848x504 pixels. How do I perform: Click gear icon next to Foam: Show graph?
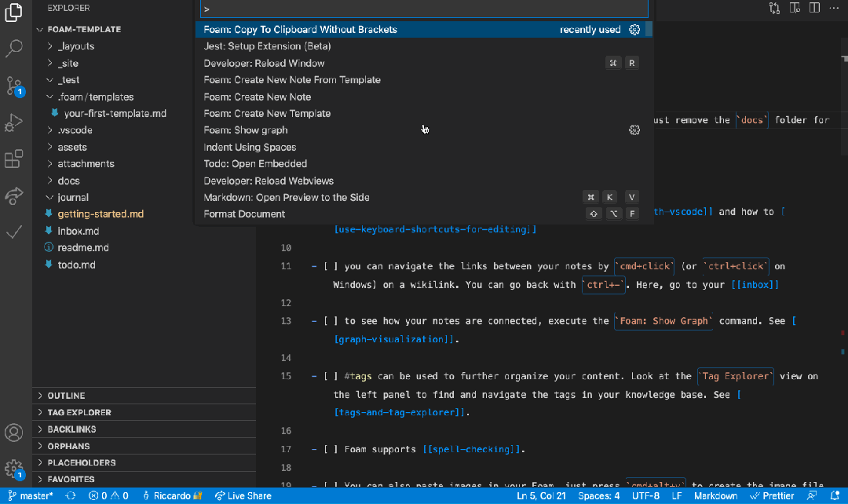point(634,130)
